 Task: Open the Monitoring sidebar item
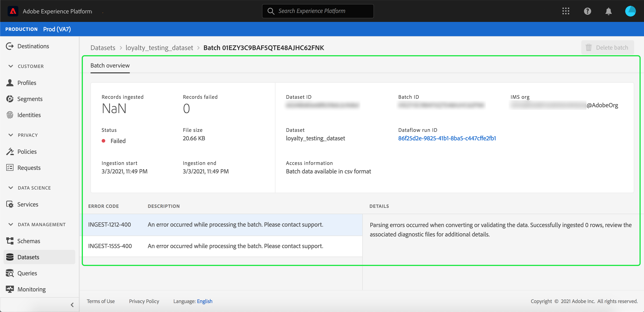(32, 289)
